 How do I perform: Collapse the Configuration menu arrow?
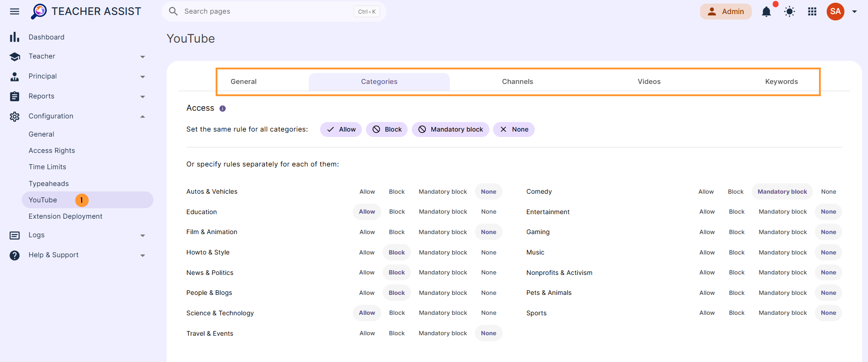(x=143, y=117)
